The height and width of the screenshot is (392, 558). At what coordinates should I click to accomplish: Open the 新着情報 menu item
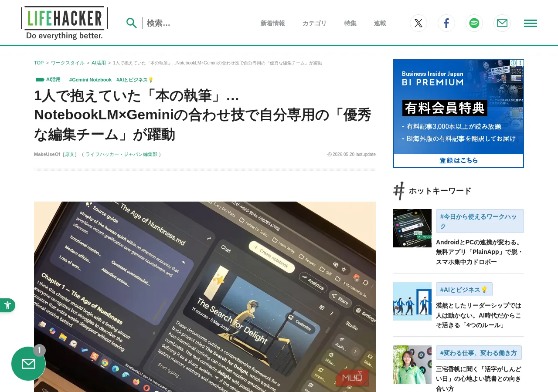[x=273, y=23]
